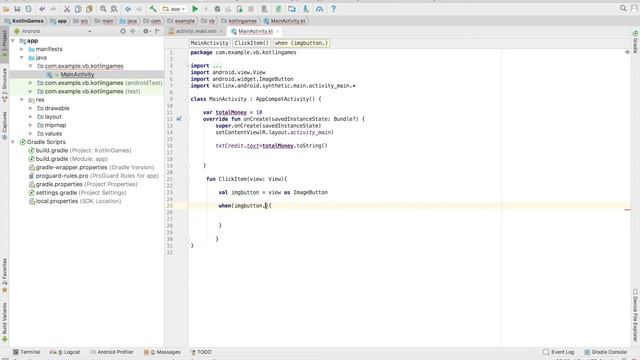The width and height of the screenshot is (640, 360).
Task: Open the Messages tool tab
Action: tap(162, 352)
